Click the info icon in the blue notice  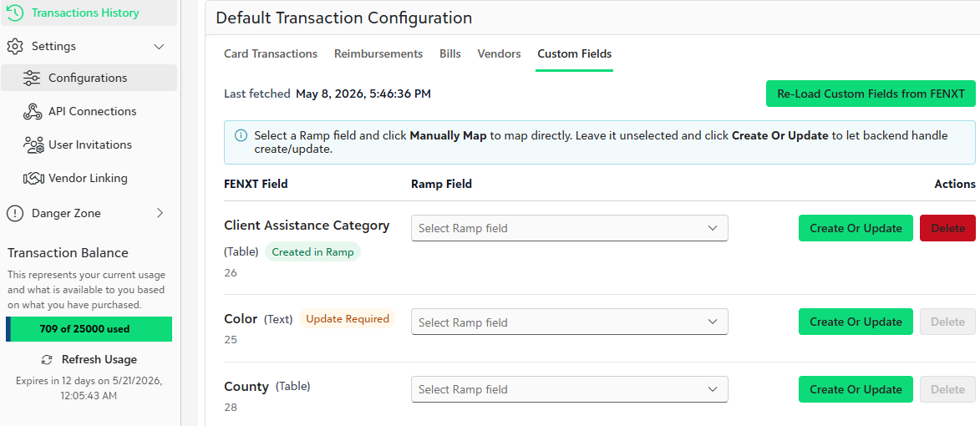tap(241, 135)
